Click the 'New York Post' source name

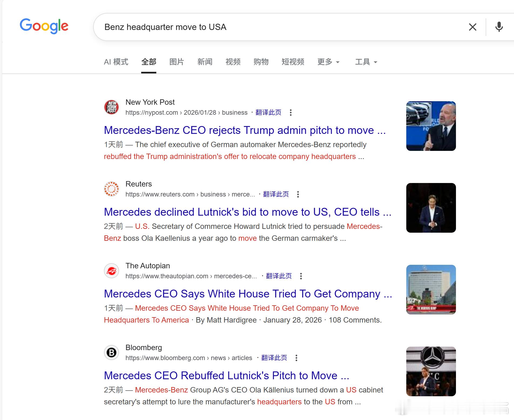point(150,102)
